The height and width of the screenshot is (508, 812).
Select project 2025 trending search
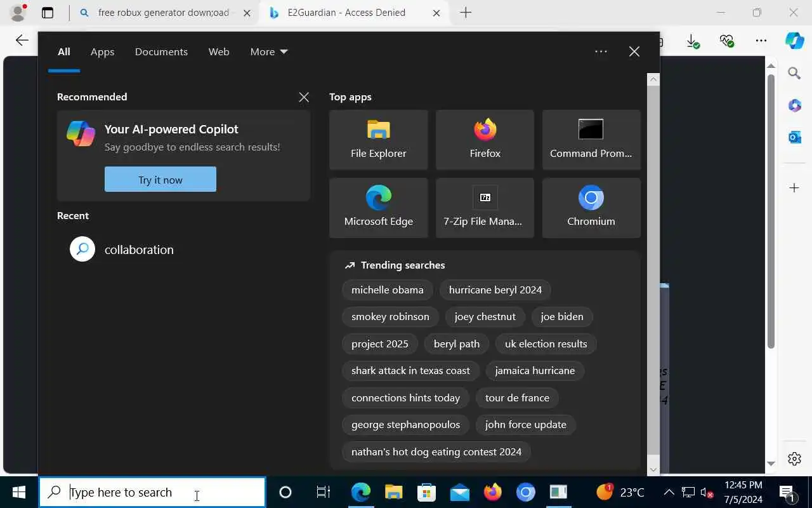380,344
